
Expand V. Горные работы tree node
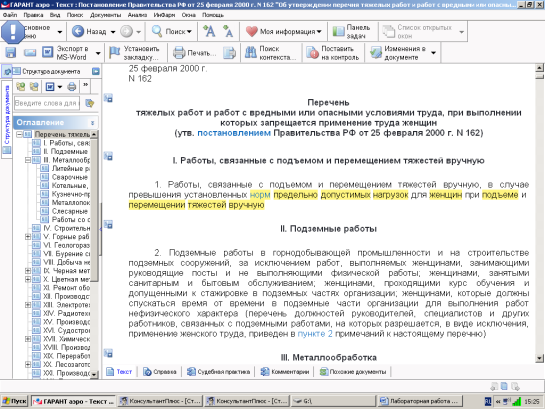point(28,237)
